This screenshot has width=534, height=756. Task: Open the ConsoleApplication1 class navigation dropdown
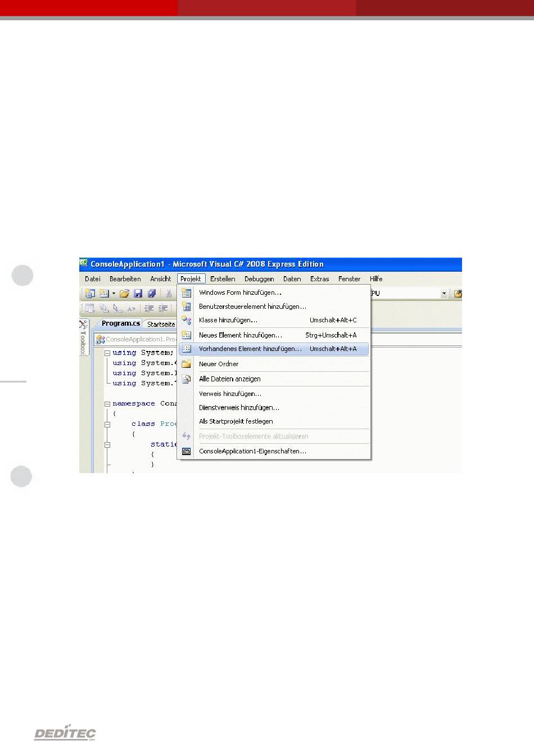pyautogui.click(x=137, y=339)
